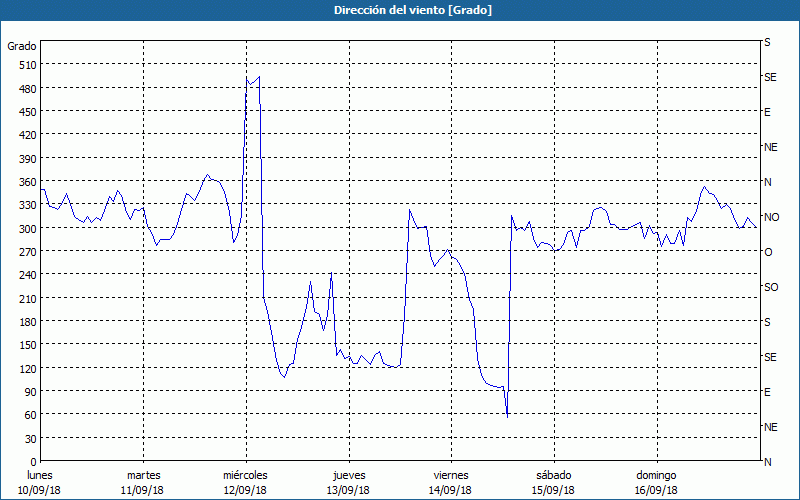Select the 'domingo' day label

(x=656, y=476)
